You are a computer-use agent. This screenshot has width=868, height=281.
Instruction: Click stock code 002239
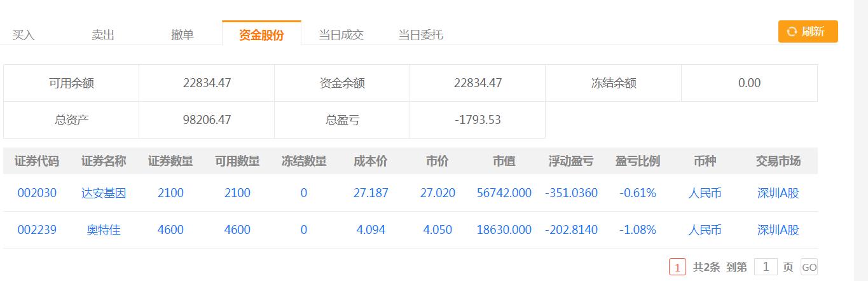tap(37, 230)
